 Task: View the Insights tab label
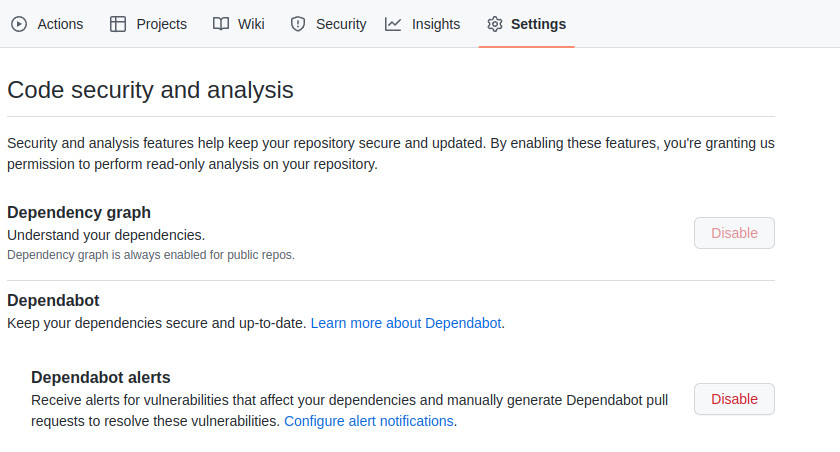[x=435, y=24]
